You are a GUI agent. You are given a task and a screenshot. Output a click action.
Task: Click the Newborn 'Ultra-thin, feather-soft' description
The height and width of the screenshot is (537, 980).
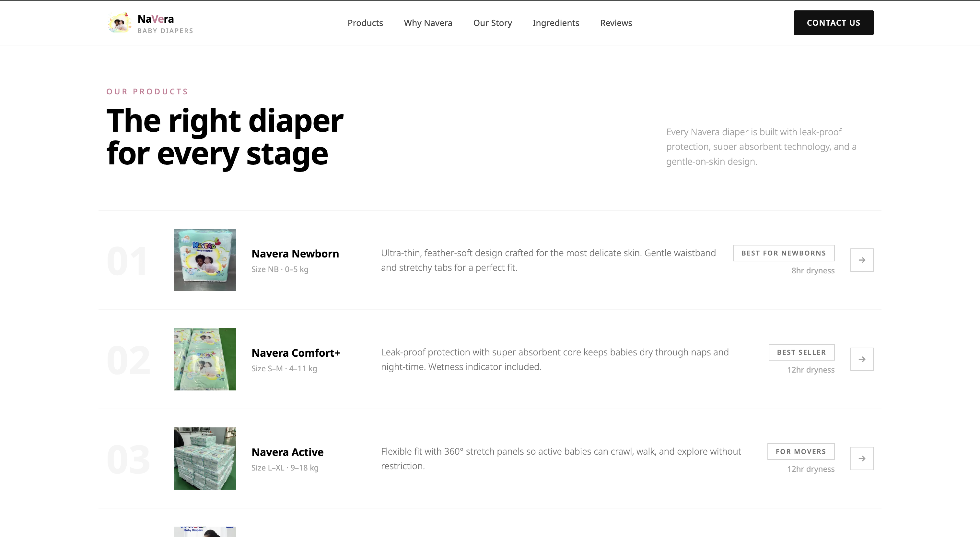click(x=549, y=260)
